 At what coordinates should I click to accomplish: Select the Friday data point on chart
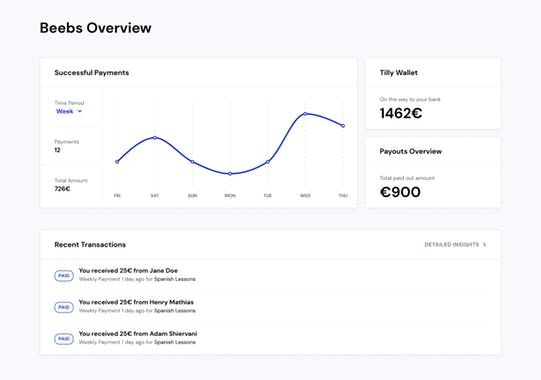(117, 162)
